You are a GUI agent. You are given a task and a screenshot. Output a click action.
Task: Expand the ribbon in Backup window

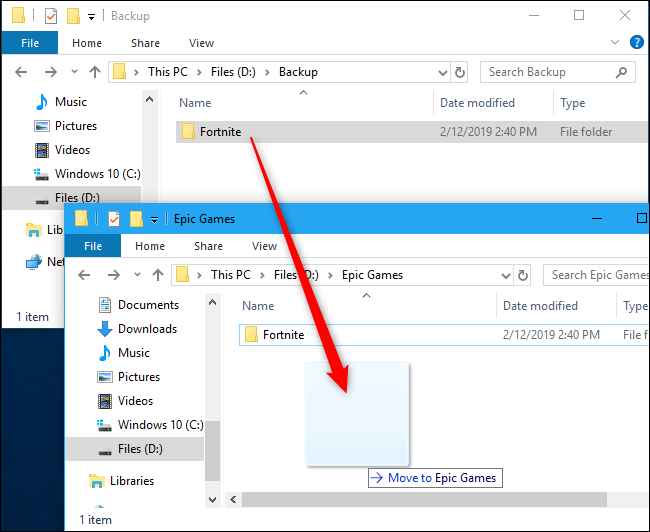[x=615, y=42]
